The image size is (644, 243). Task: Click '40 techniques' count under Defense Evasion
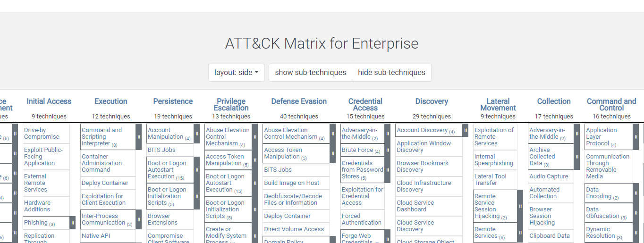pyautogui.click(x=299, y=117)
